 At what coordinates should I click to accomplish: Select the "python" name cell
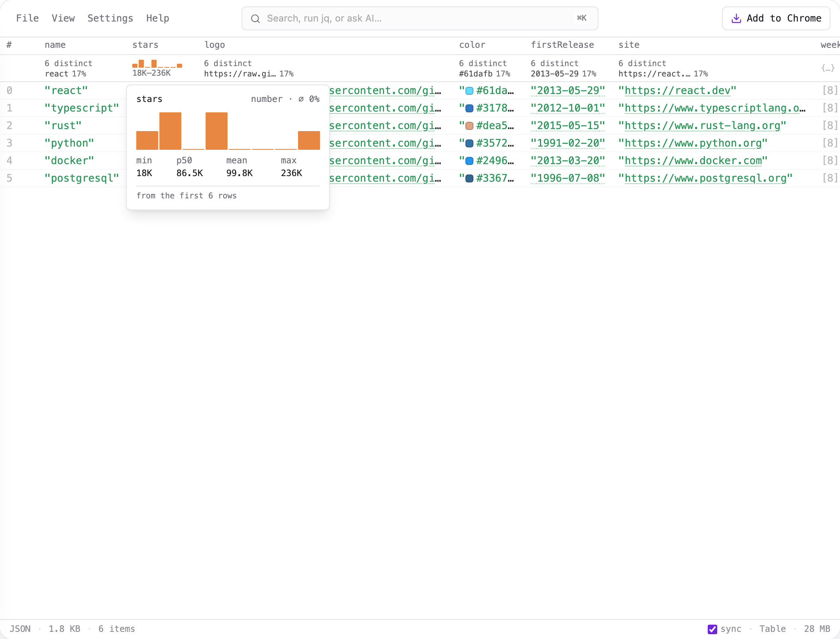point(69,143)
